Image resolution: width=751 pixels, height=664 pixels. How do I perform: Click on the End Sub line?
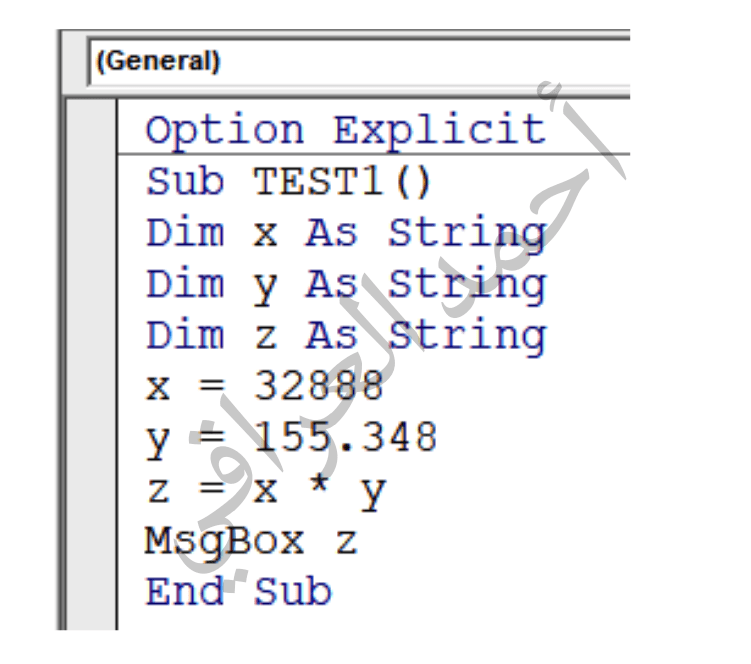pyautogui.click(x=238, y=591)
